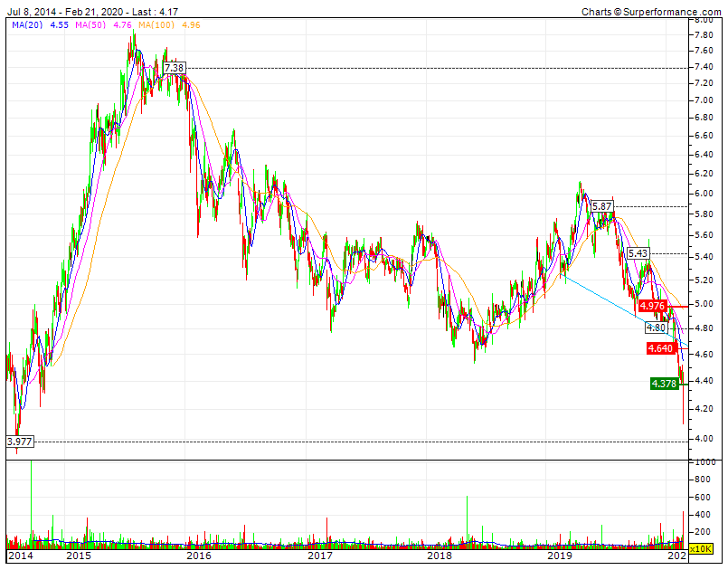The width and height of the screenshot is (728, 570).
Task: Click the boxed 4.80 label on the chart
Action: coord(656,328)
